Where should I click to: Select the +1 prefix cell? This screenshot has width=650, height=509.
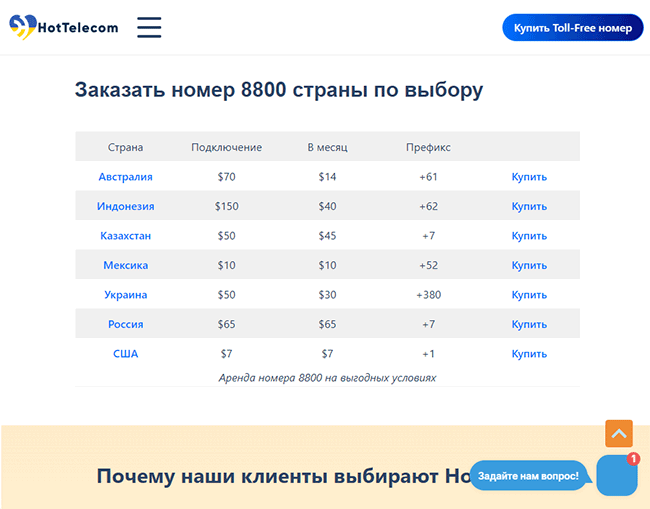point(428,354)
